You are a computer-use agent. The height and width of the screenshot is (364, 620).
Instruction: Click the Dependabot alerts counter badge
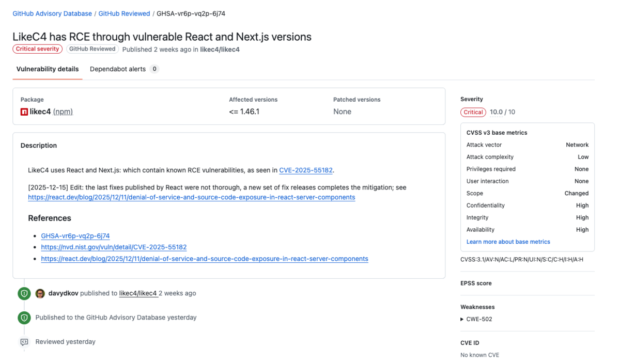click(154, 69)
